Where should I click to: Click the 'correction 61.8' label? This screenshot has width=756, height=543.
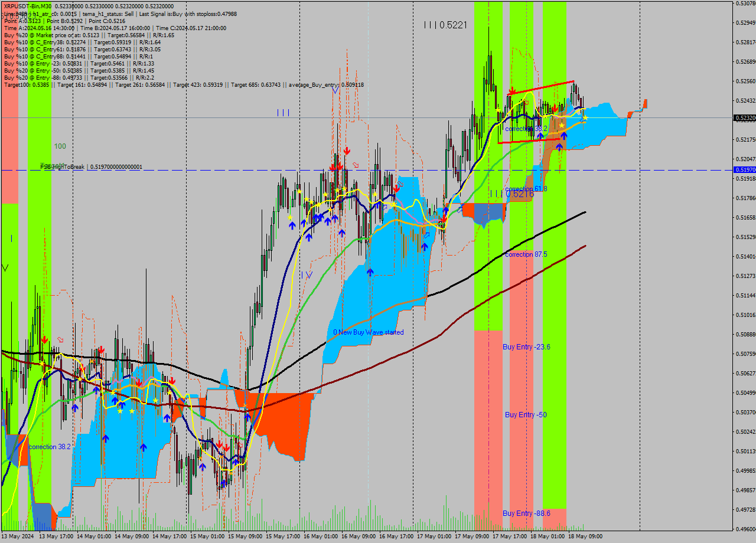pyautogui.click(x=526, y=189)
